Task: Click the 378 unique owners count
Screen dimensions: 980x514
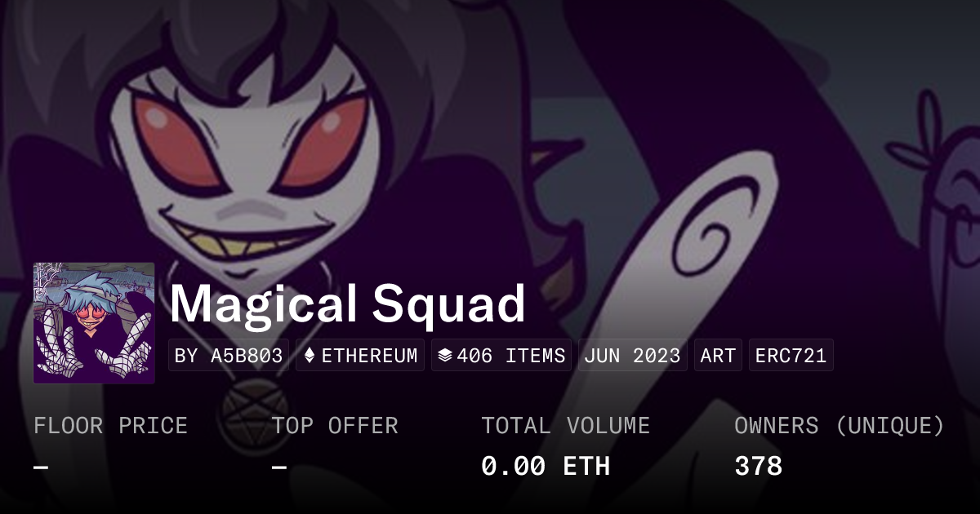Action: pos(759,467)
